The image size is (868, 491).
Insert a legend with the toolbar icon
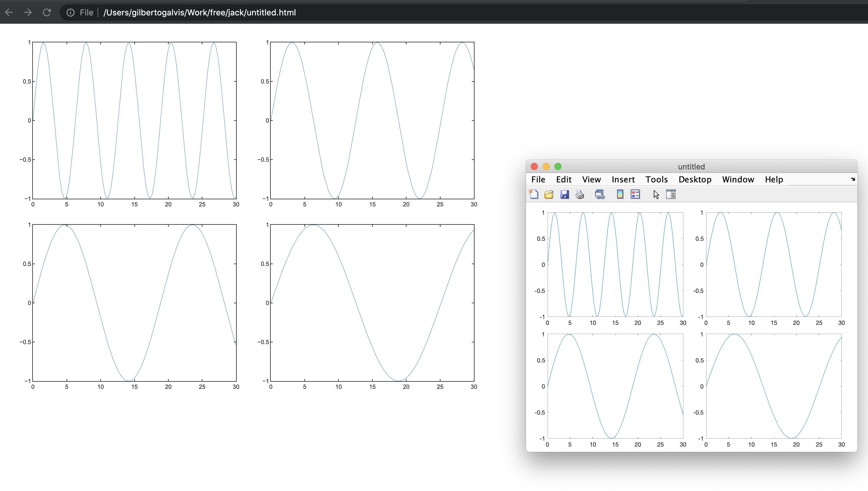pyautogui.click(x=635, y=194)
